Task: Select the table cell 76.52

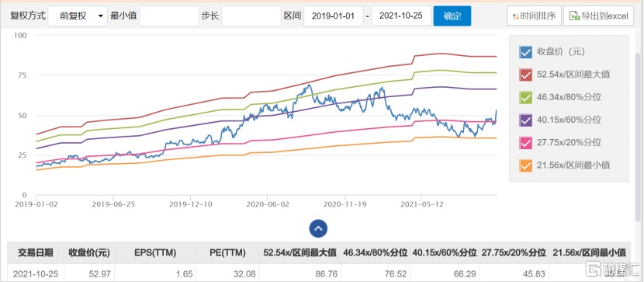Action: coord(375,273)
